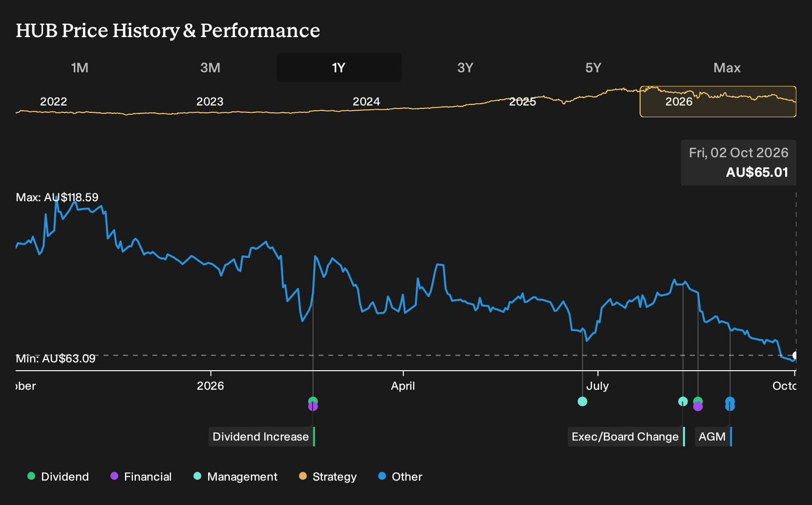Click the Min: AU$63.09 label
The image size is (812, 505).
pos(56,358)
